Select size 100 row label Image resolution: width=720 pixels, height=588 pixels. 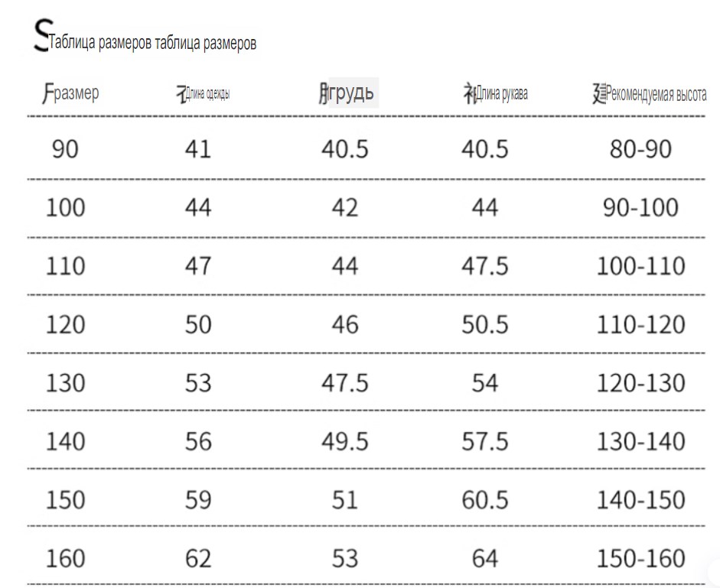point(65,207)
